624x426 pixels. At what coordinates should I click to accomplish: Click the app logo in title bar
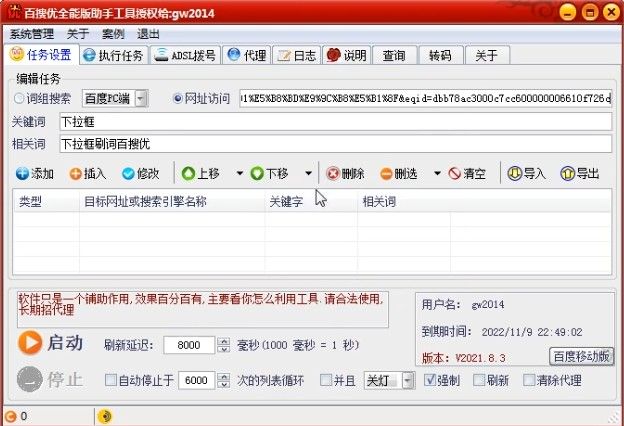(x=14, y=12)
